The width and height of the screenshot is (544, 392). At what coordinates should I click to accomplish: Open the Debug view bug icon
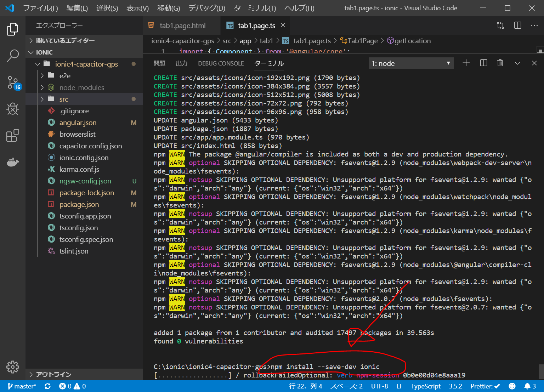[13, 109]
